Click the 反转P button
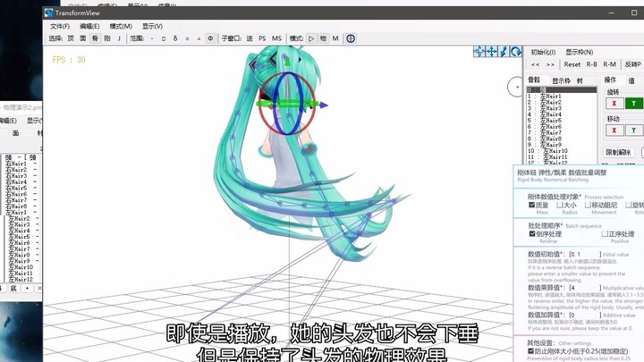The height and width of the screenshot is (362, 644). 633,64
